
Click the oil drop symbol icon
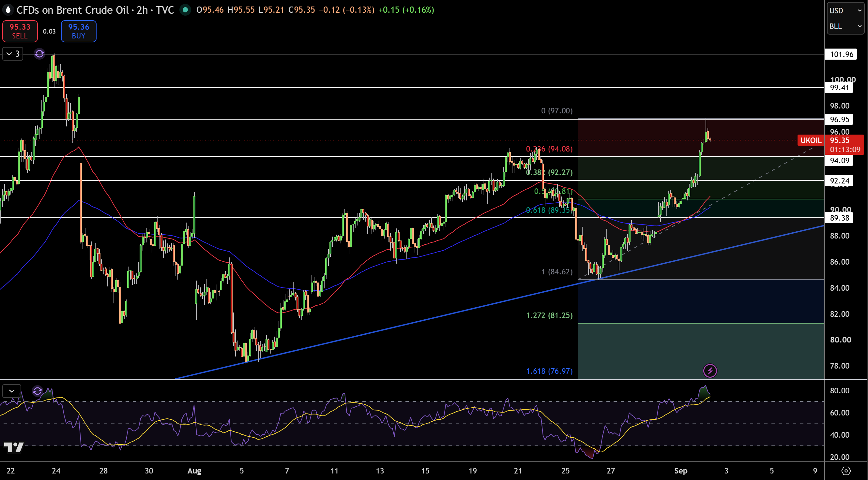pos(8,10)
